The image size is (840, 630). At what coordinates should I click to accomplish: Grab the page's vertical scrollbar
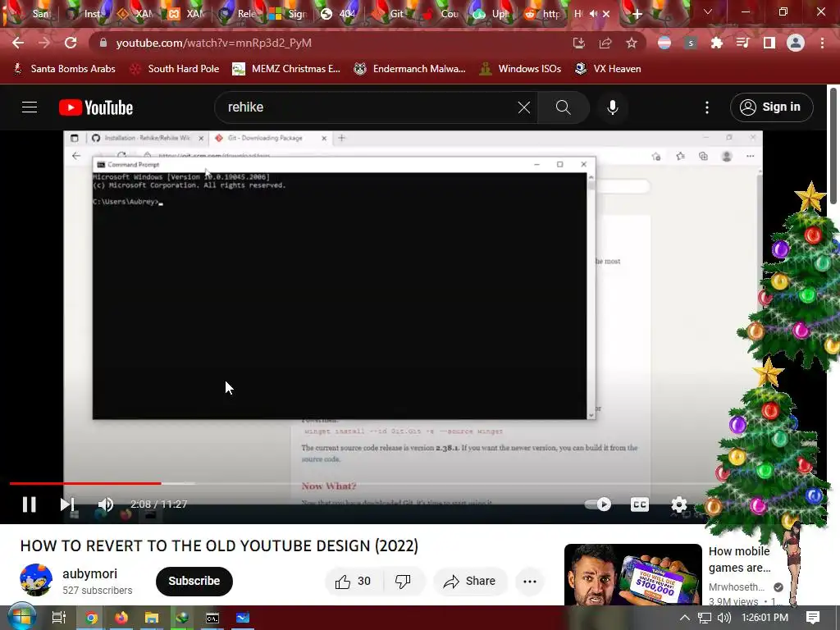coord(833,146)
